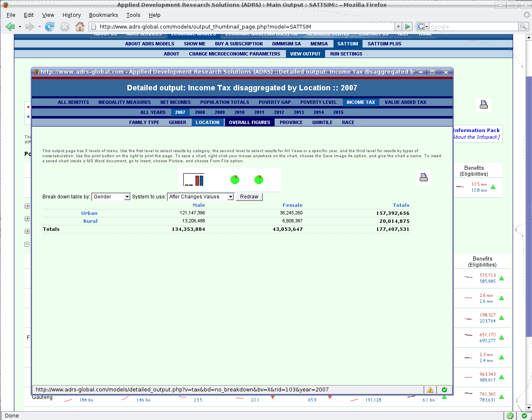Image resolution: width=532 pixels, height=420 pixels.
Task: Open the 'System to use' dropdown
Action: tap(201, 197)
